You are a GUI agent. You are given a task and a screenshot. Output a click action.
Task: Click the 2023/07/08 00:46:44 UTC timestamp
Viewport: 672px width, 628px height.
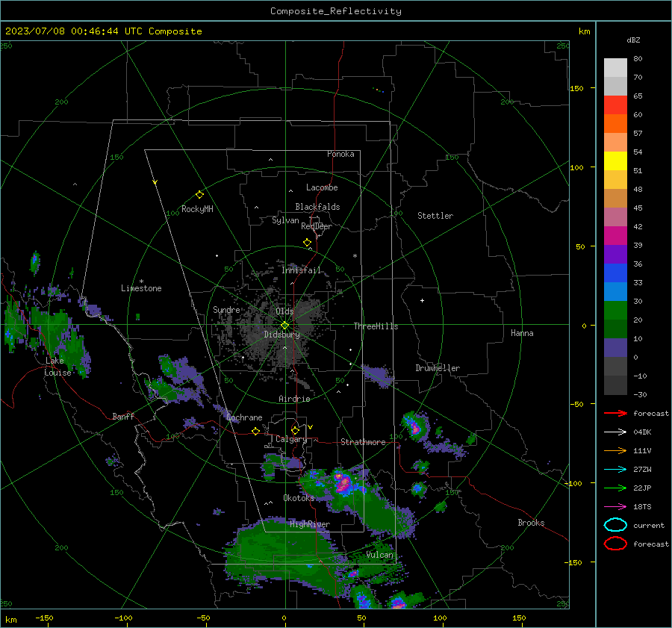[x=103, y=31]
